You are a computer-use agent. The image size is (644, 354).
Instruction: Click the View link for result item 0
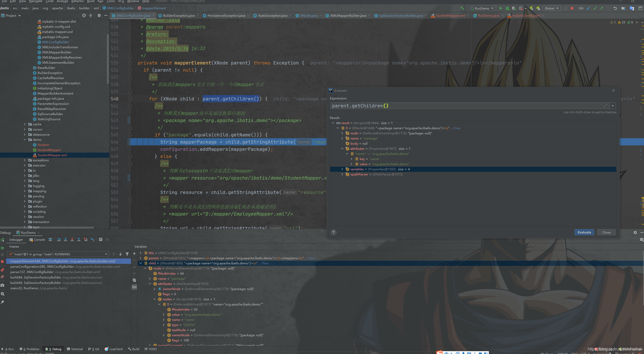(x=457, y=128)
